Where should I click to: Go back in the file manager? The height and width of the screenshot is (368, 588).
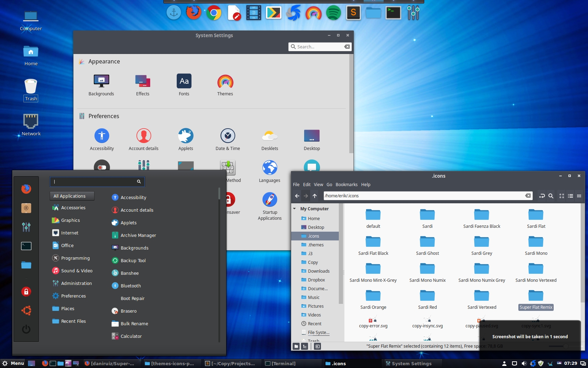[297, 196]
